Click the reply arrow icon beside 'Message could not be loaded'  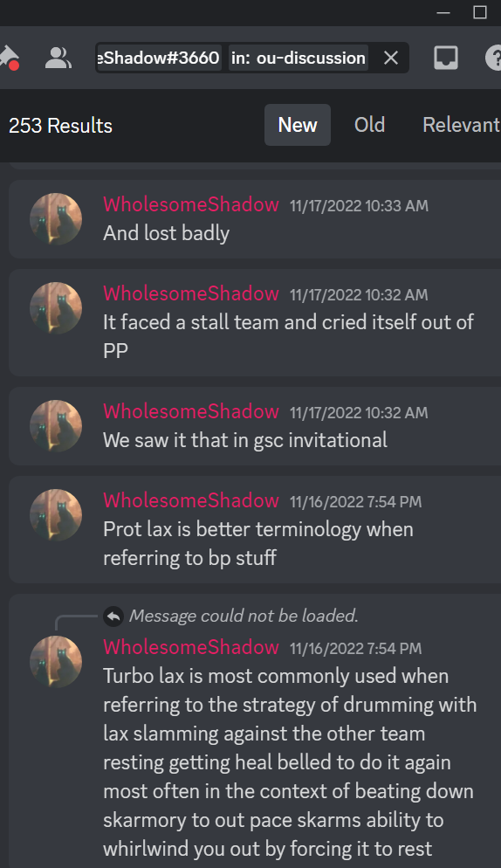[113, 617]
